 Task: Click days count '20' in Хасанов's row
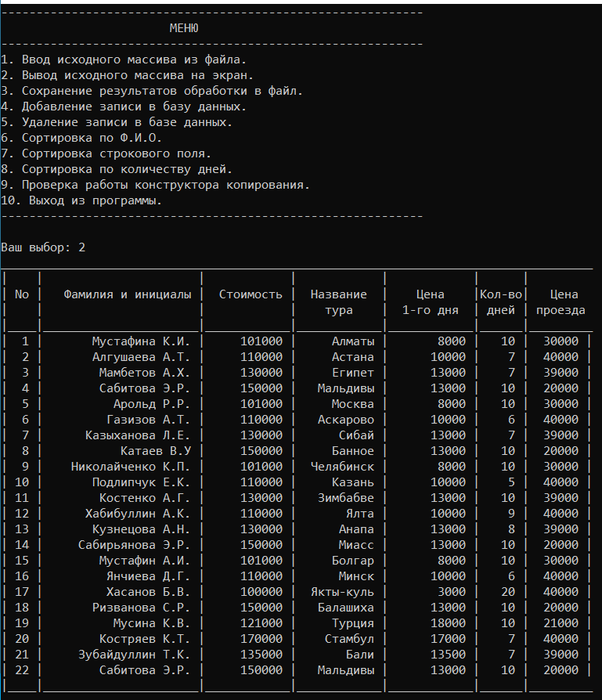(x=508, y=591)
